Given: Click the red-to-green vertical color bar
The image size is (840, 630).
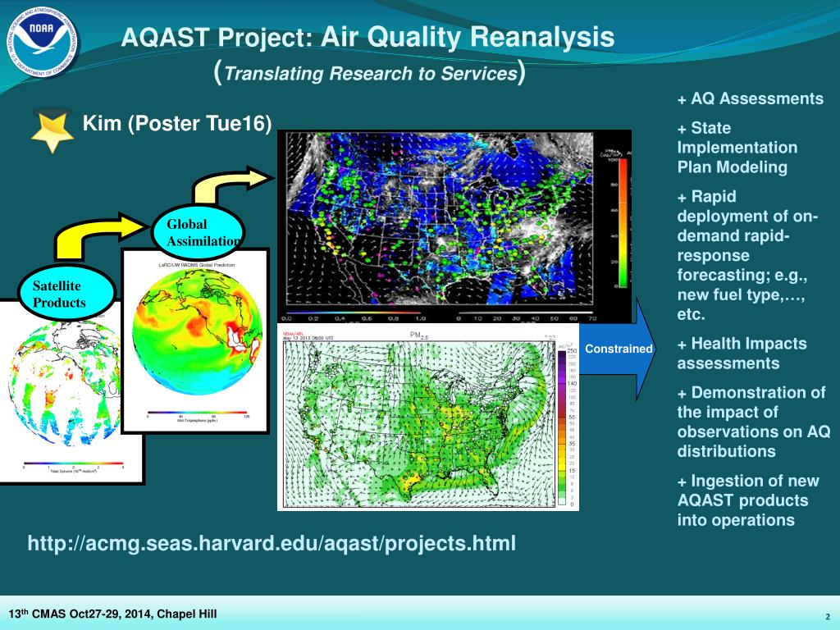Looking at the screenshot, I should tap(623, 223).
